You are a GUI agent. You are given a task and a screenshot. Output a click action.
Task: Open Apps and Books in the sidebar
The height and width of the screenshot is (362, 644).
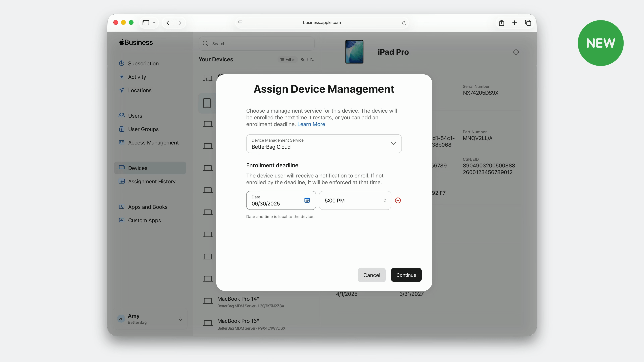(150, 207)
